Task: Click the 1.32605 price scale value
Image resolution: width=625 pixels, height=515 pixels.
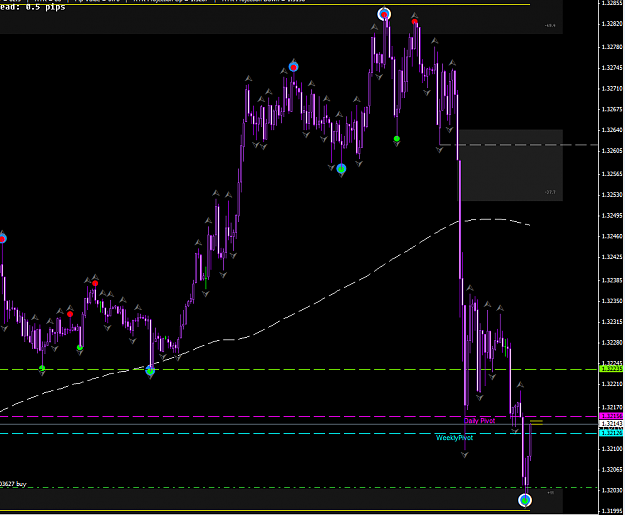Action: [x=612, y=151]
